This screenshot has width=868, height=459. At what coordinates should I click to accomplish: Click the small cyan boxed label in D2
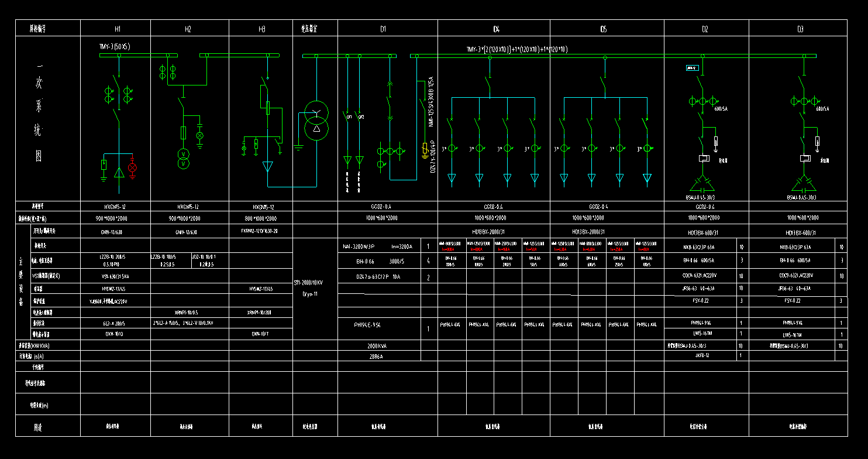pos(692,68)
